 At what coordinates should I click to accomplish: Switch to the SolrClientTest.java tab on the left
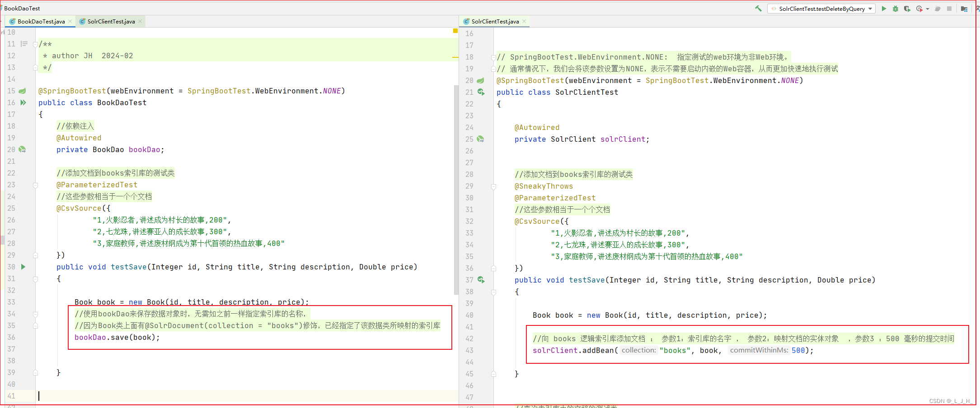[x=110, y=21]
